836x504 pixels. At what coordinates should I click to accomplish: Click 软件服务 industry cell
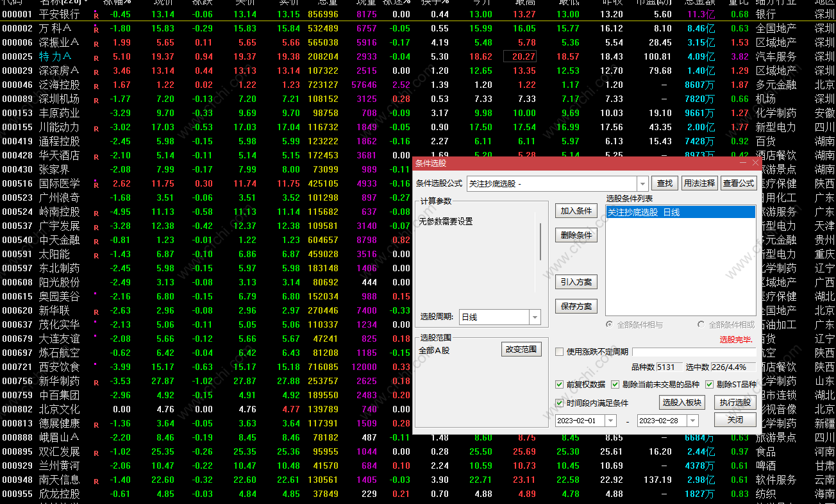coord(776,480)
